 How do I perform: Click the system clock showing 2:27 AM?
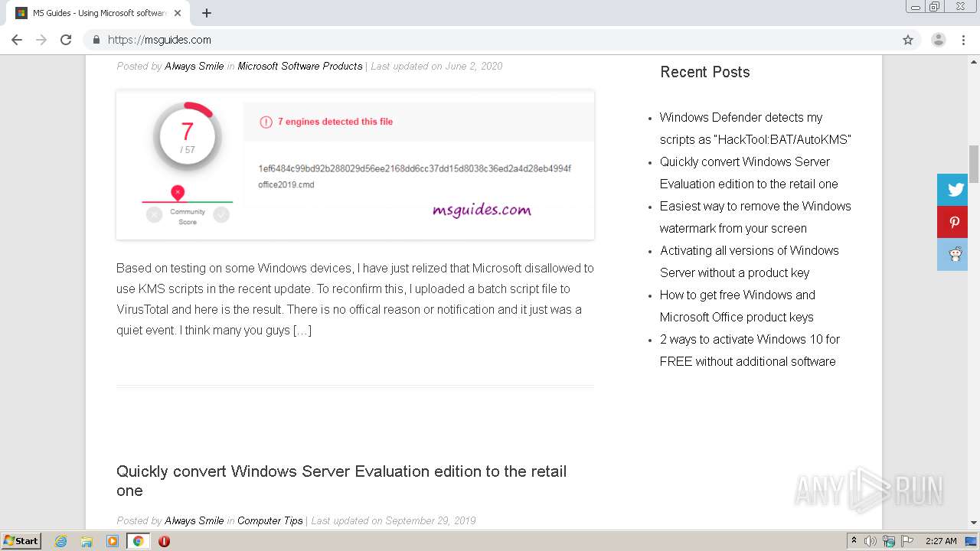(x=941, y=541)
